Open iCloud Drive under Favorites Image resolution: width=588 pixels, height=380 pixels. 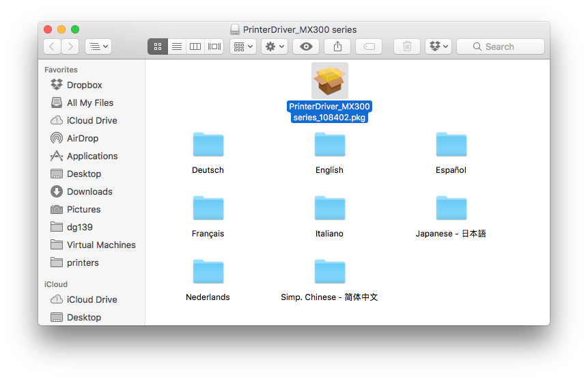(92, 120)
